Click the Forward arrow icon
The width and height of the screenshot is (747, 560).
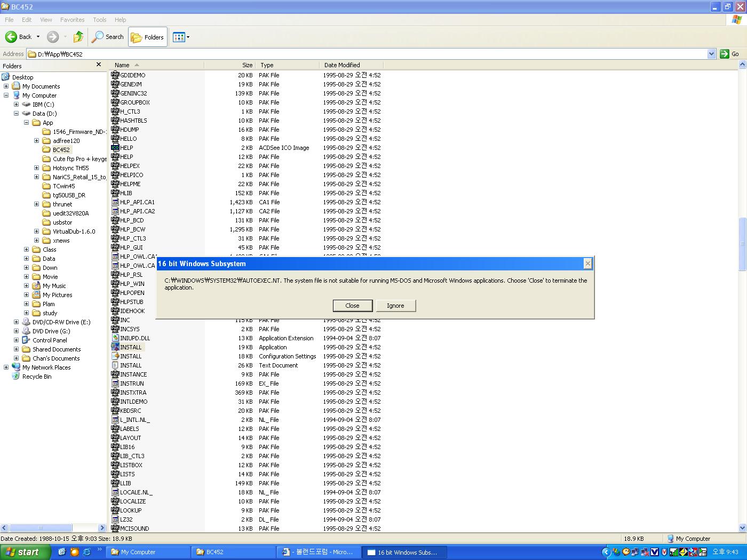pos(52,37)
